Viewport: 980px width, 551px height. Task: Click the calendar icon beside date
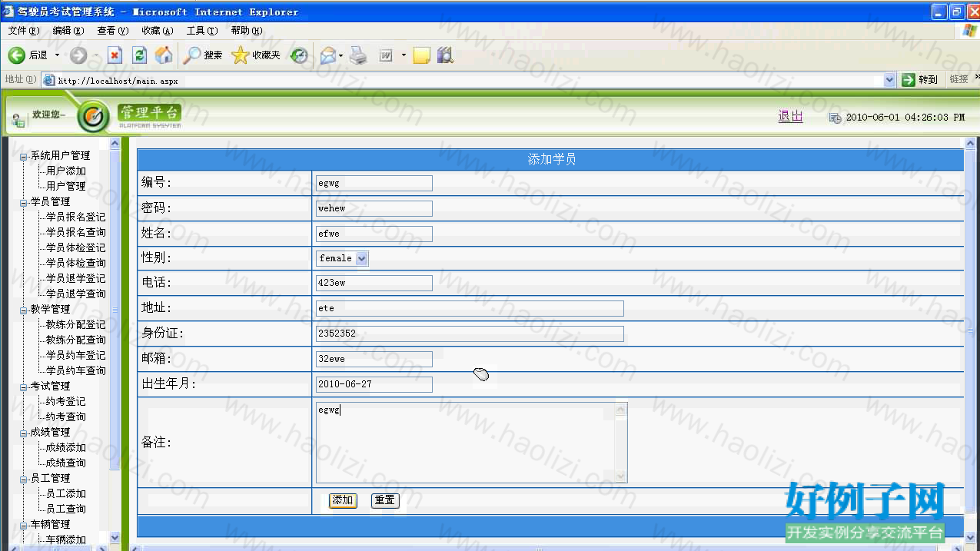click(835, 118)
